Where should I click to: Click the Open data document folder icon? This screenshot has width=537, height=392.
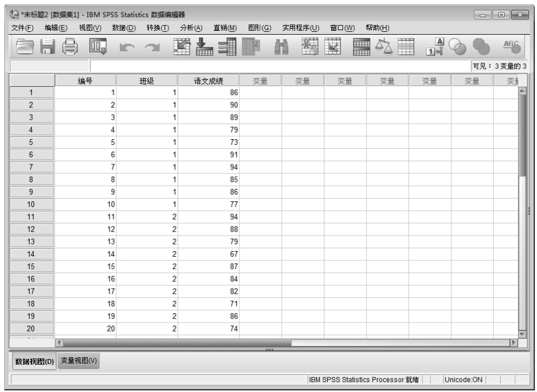[25, 46]
